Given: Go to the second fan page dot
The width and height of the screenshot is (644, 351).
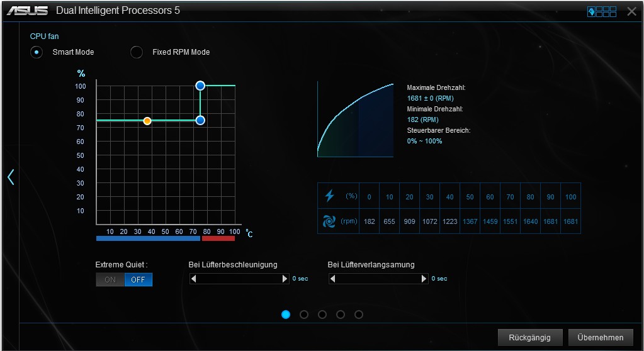Looking at the screenshot, I should tap(304, 315).
